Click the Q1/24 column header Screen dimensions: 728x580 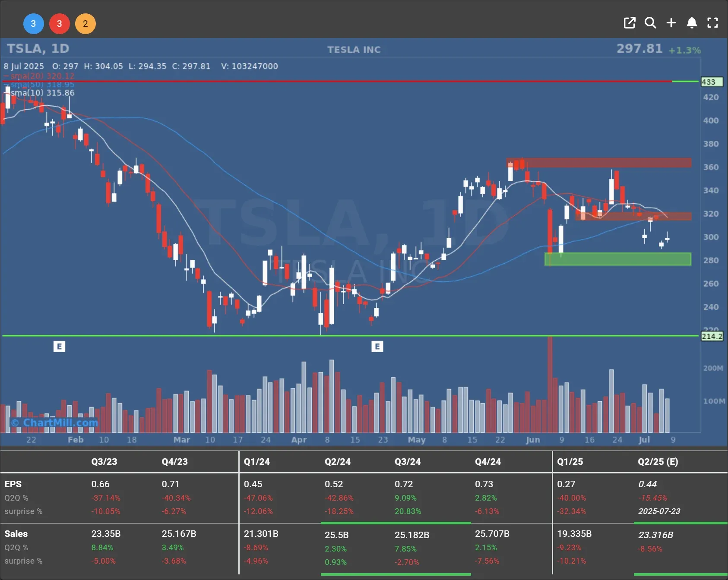[x=256, y=462]
